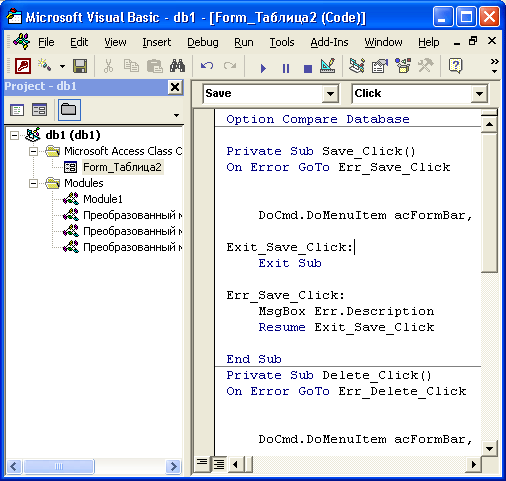Open the Save object dropdown
The height and width of the screenshot is (481, 506).
tap(330, 94)
